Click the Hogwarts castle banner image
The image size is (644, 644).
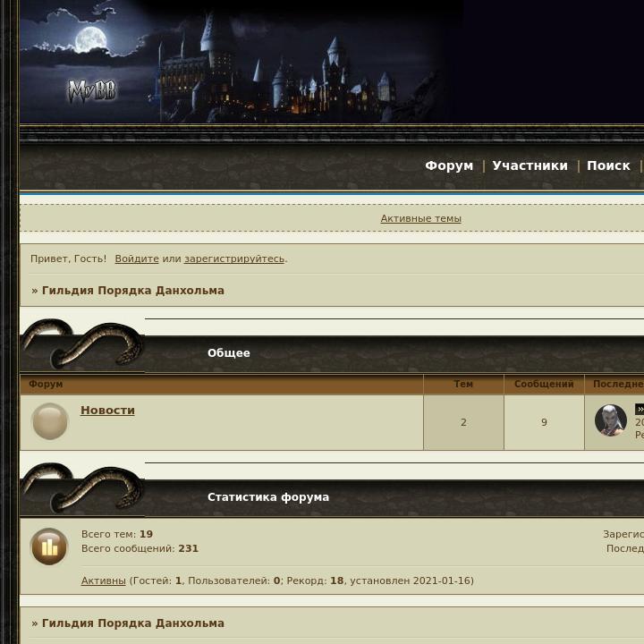tap(241, 62)
